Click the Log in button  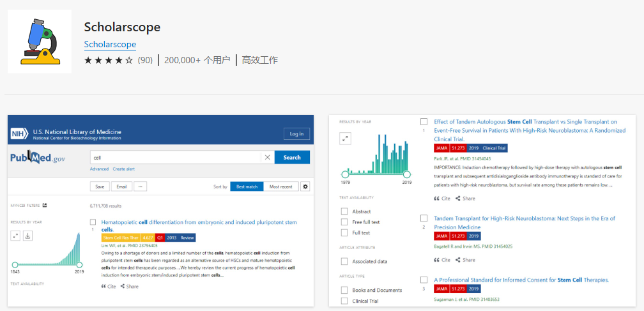296,133
